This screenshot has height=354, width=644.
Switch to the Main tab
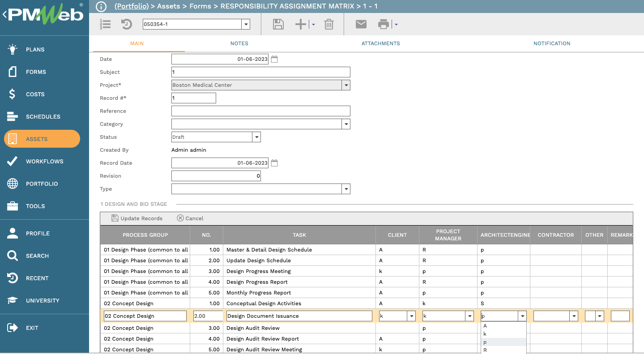point(137,43)
